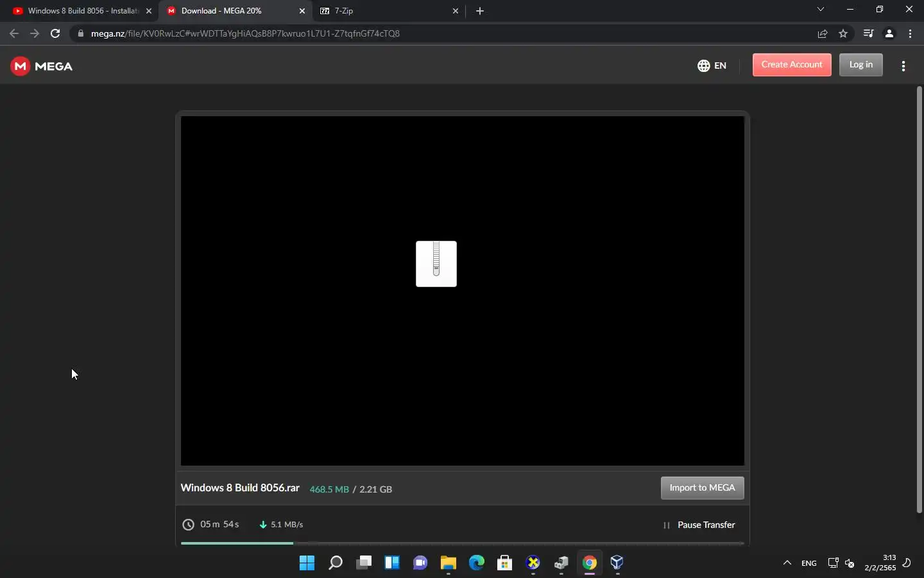Open Microsoft Store from taskbar

click(x=505, y=563)
